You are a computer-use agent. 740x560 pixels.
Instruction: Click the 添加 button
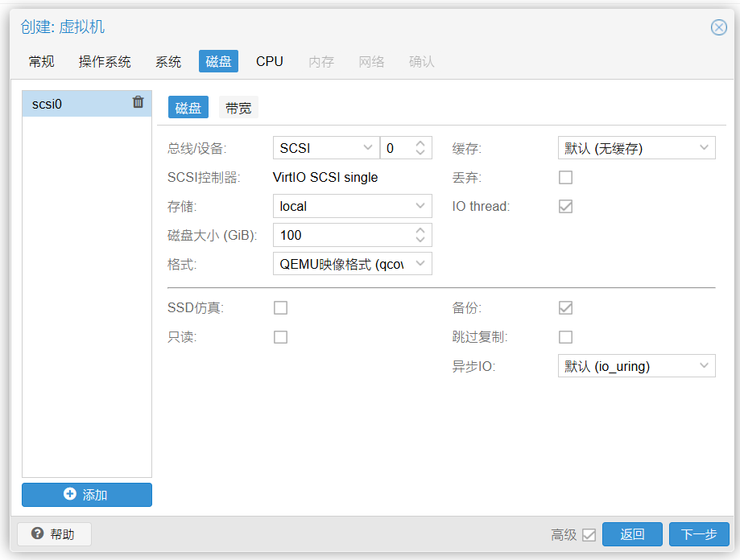click(x=87, y=495)
